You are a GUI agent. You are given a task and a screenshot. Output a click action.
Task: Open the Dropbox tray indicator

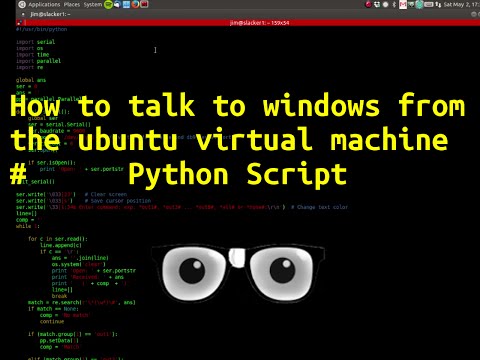click(377, 4)
